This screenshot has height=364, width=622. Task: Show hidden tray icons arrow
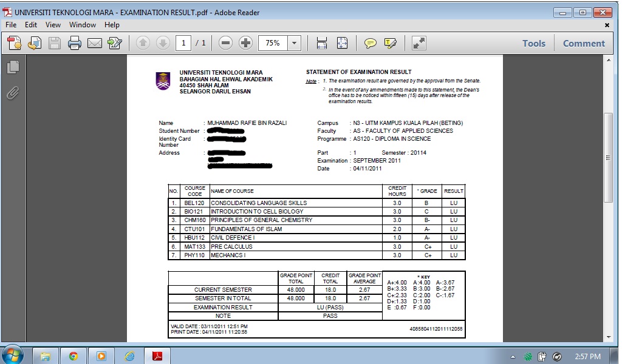513,357
